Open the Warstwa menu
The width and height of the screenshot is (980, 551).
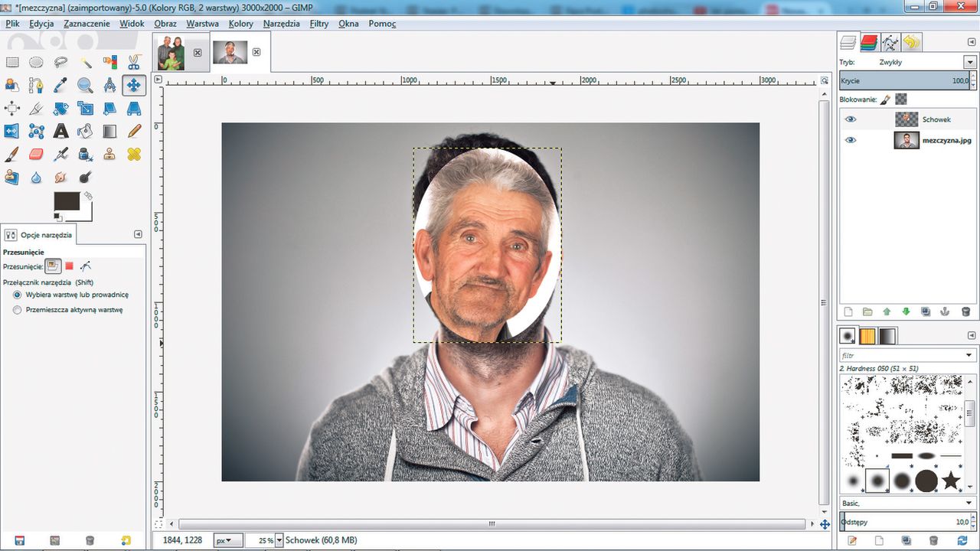click(x=202, y=24)
